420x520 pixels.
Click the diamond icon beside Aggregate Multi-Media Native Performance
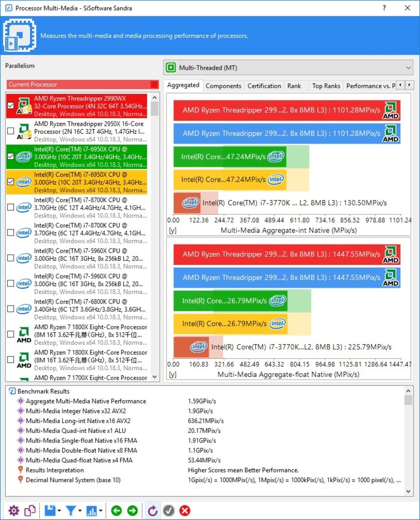pyautogui.click(x=20, y=401)
